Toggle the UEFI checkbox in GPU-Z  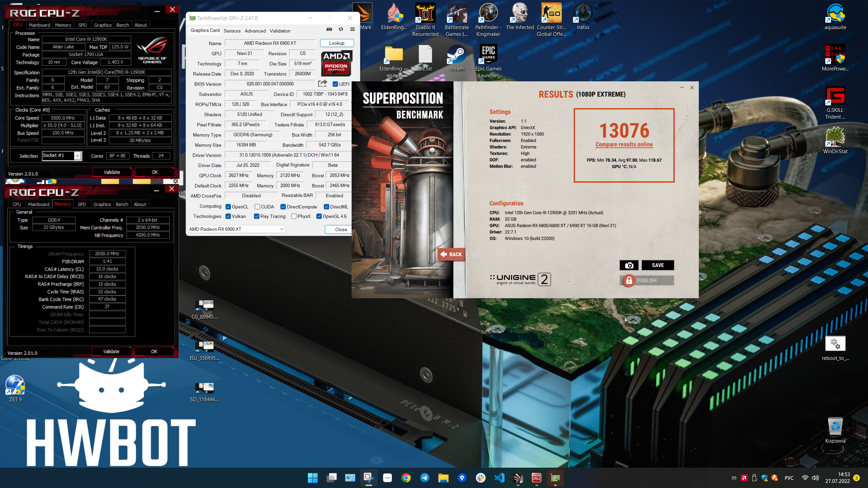point(335,84)
